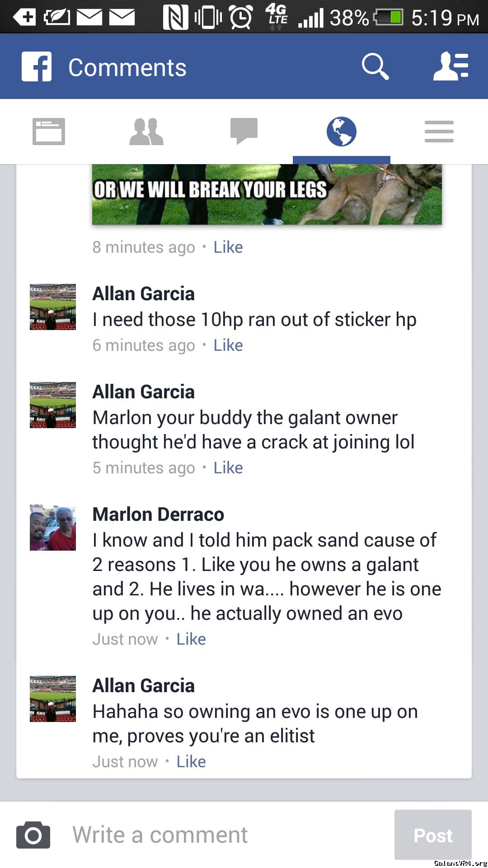Like Allan's comment about sticker hp

(228, 345)
